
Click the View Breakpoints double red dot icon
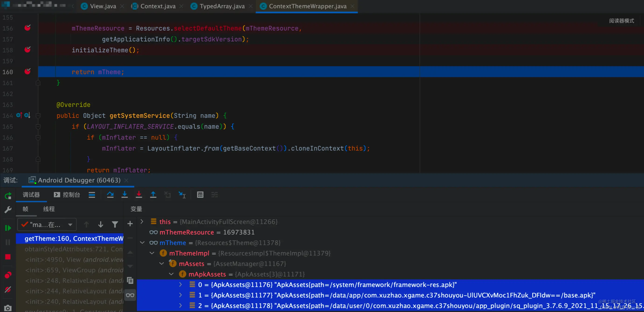pos(8,275)
